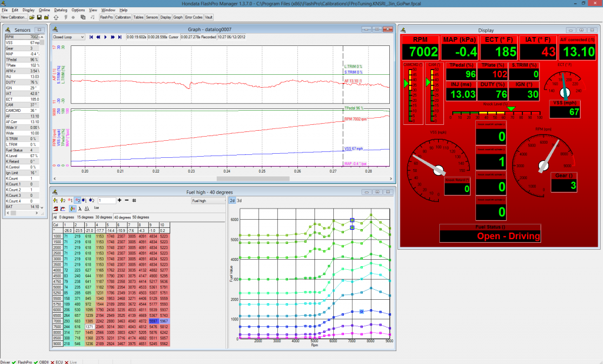This screenshot has width=603, height=364.
Task: Open a calibration file with the folder icon
Action: pos(32,17)
